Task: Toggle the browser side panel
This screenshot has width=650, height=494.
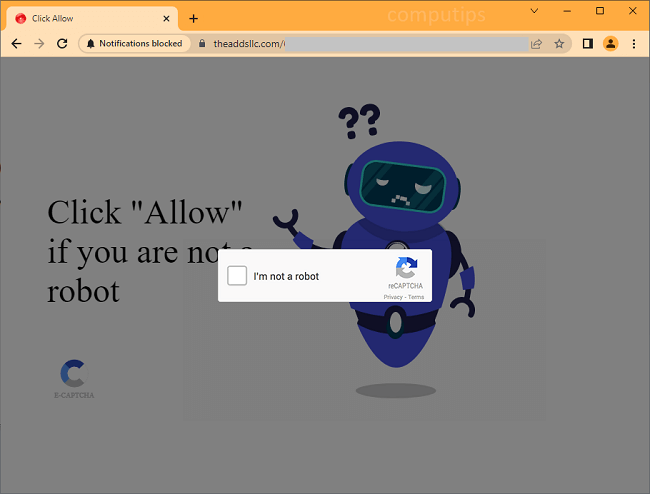Action: click(587, 44)
